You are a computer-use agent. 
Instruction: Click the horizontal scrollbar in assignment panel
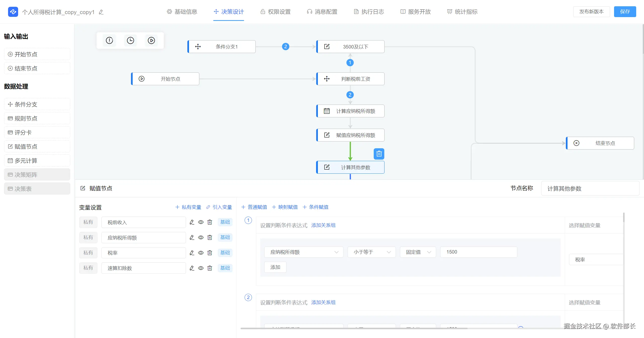coord(354,328)
